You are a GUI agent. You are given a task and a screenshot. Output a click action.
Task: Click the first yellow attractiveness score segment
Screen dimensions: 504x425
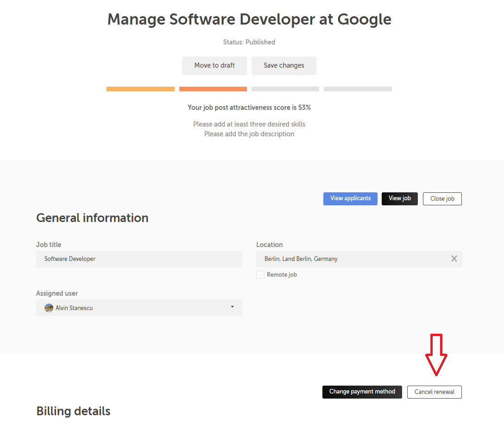click(x=140, y=89)
